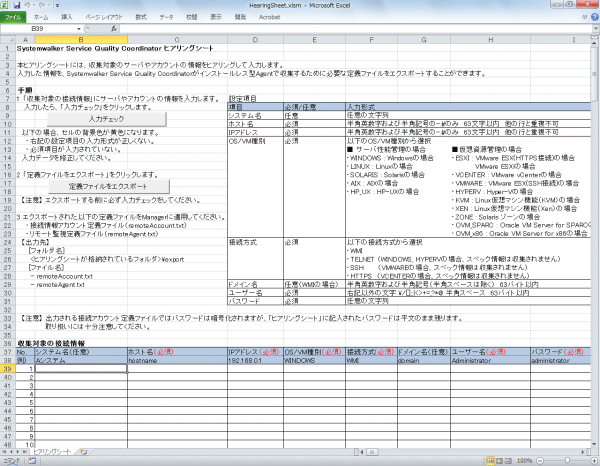Click the last-sheet navigation arrow
The height and width of the screenshot is (466, 600).
[25, 452]
